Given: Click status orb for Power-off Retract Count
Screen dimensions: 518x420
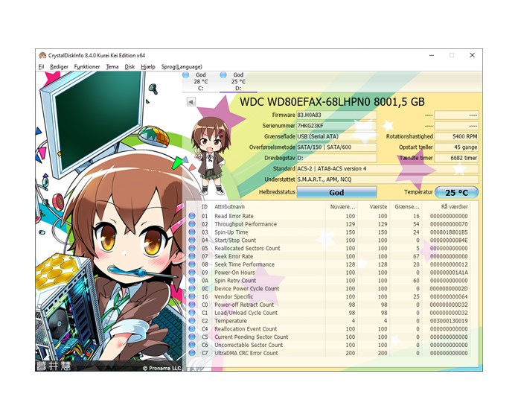Looking at the screenshot, I should pyautogui.click(x=192, y=305).
